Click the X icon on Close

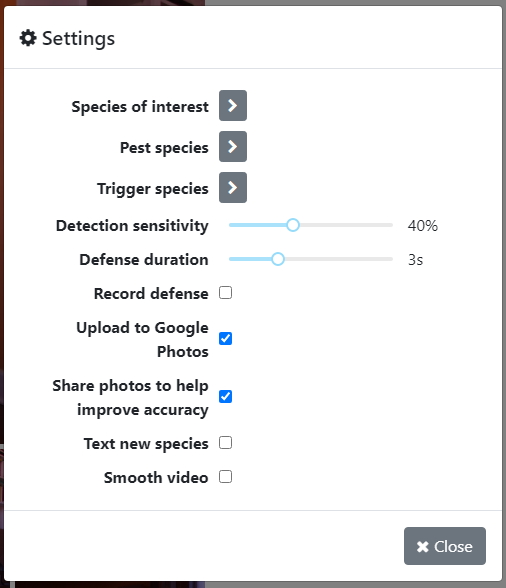click(423, 547)
